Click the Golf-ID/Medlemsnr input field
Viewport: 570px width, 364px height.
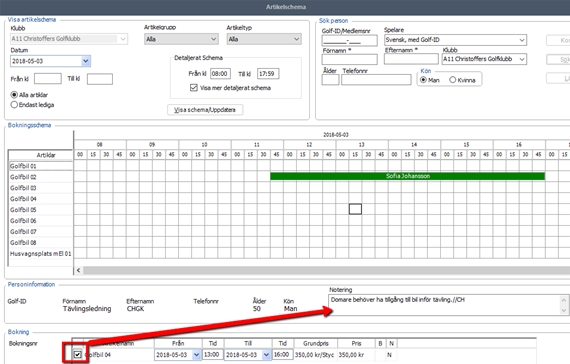(x=349, y=40)
